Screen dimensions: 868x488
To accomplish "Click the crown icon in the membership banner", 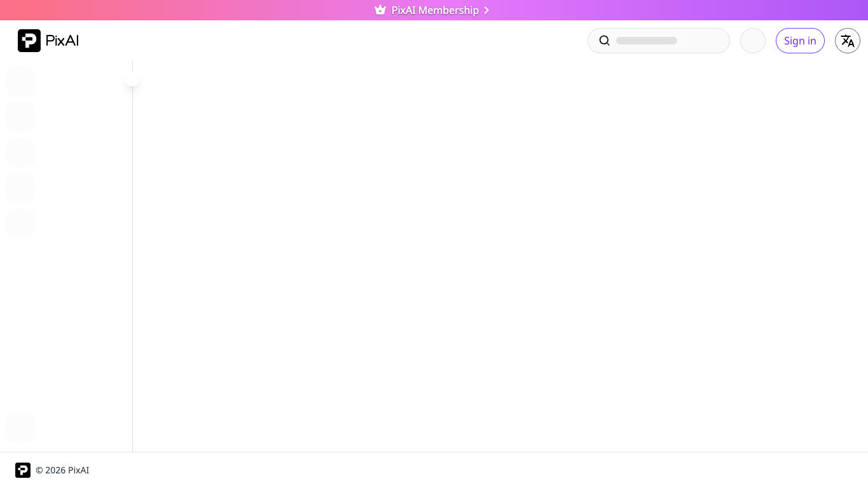I will [x=380, y=10].
